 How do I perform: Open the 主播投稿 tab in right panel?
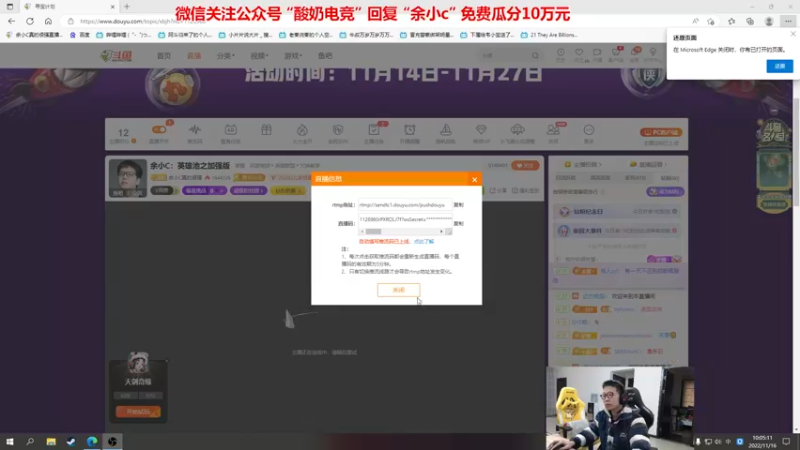[583, 164]
